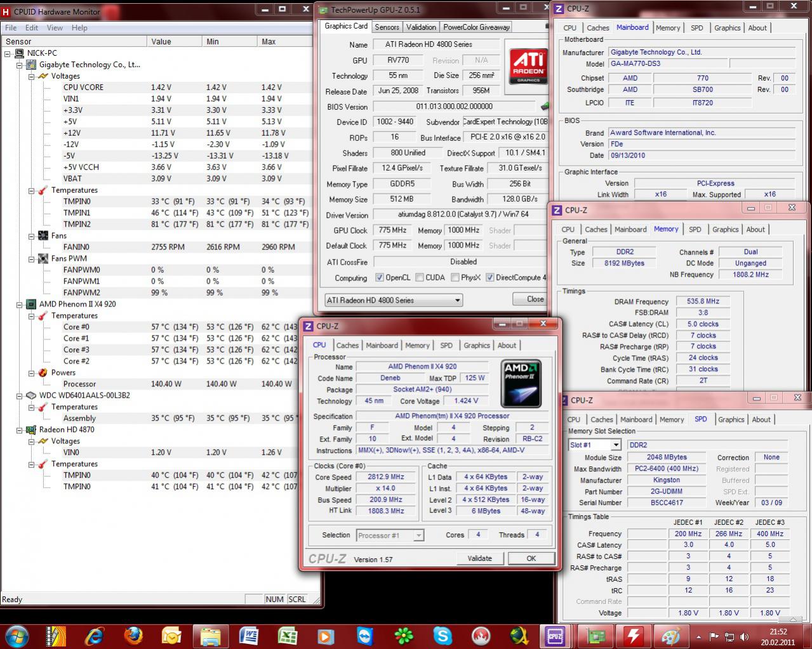Click the ATI Radeon logo in GPU-Z
Screen dimensions: 812x649
click(529, 67)
